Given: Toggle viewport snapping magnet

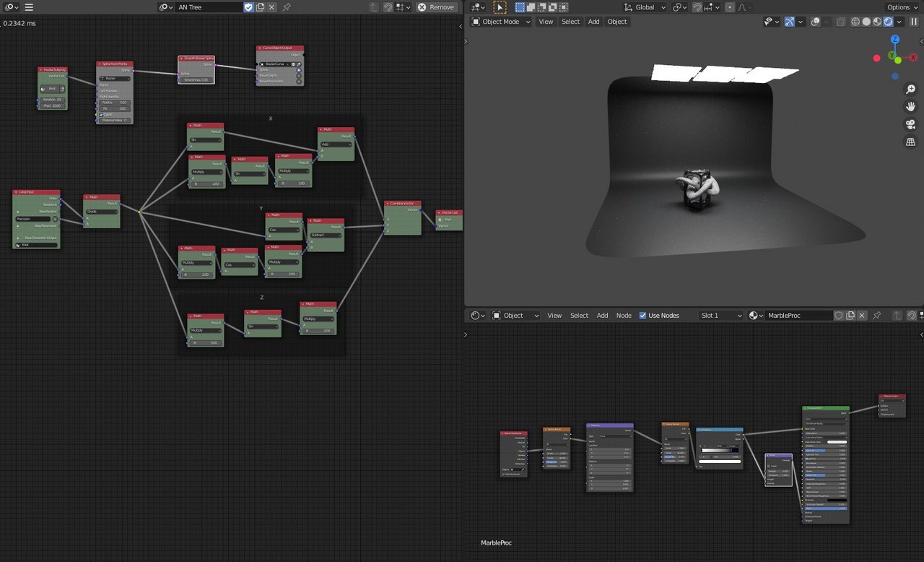Looking at the screenshot, I should pos(697,7).
